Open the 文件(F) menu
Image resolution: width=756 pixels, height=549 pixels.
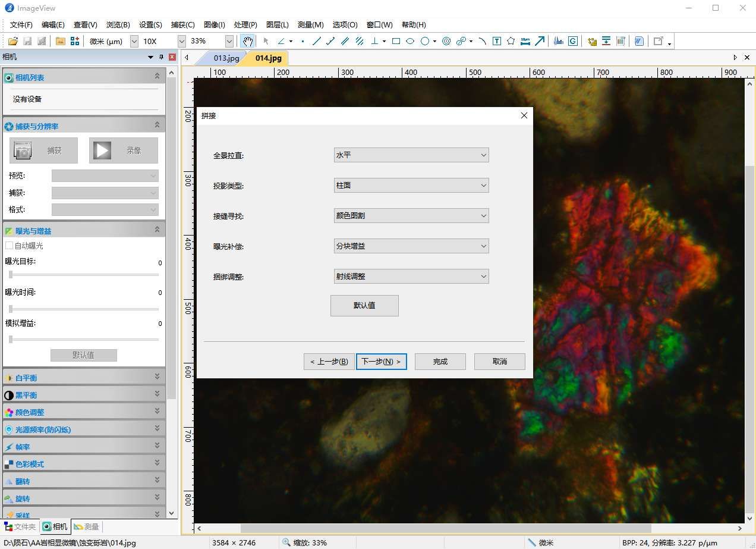click(21, 24)
